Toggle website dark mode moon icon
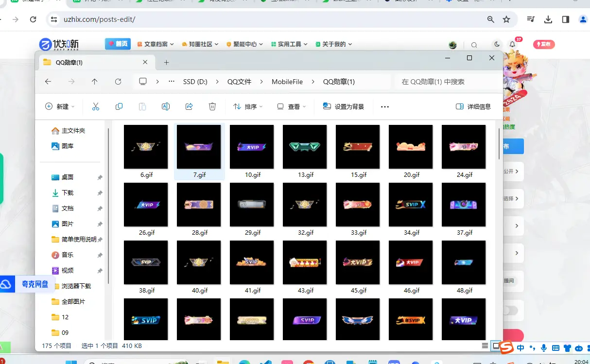The height and width of the screenshot is (364, 590). (x=497, y=44)
